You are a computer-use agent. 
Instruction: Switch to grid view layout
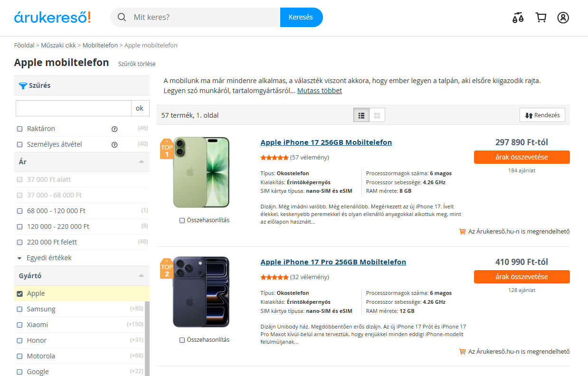coord(377,115)
